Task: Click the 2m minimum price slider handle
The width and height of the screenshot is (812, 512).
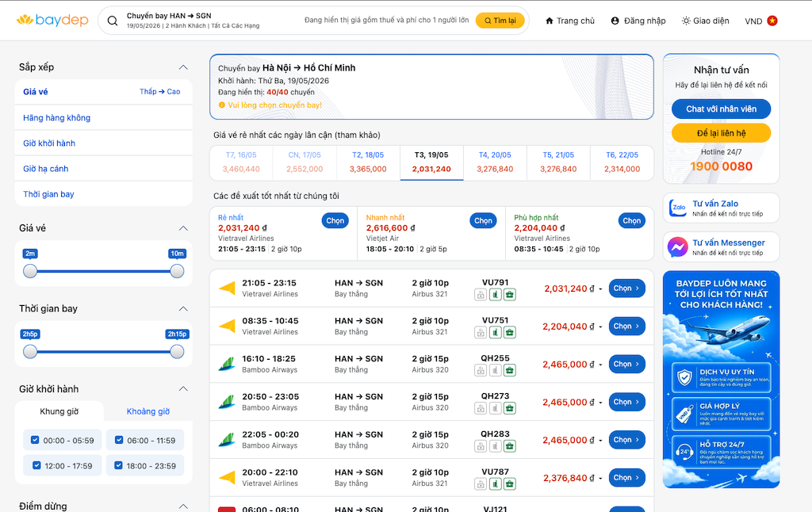Action: 30,271
